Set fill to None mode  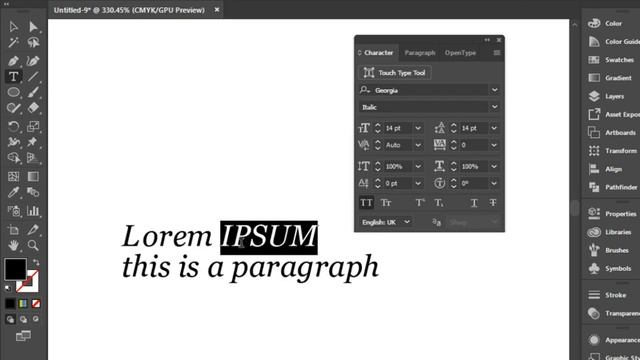coord(36,304)
